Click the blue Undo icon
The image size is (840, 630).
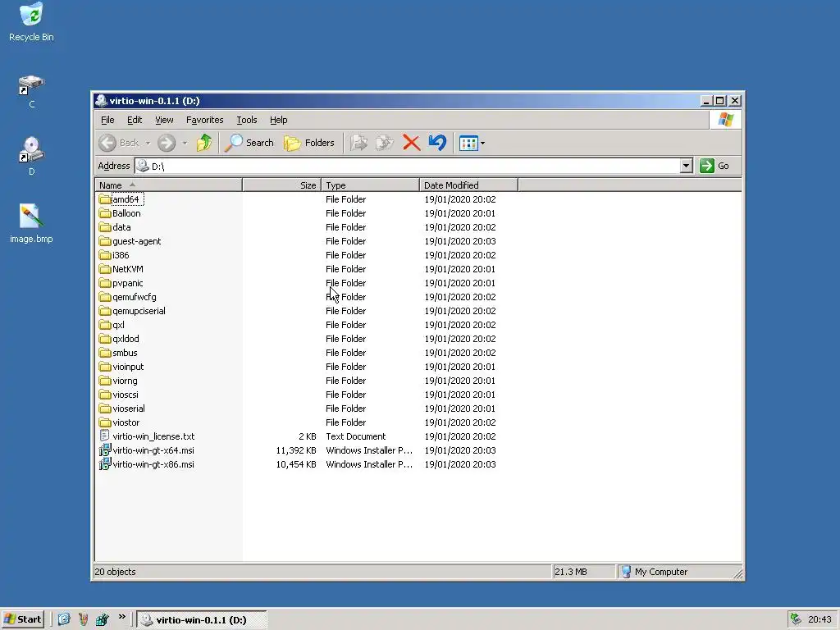click(x=437, y=143)
